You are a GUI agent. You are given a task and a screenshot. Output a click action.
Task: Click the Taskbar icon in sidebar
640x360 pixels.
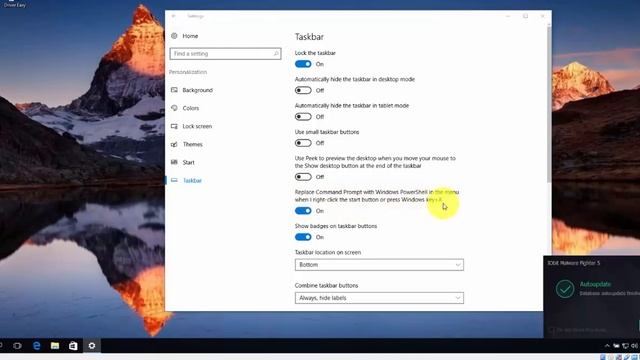point(174,180)
